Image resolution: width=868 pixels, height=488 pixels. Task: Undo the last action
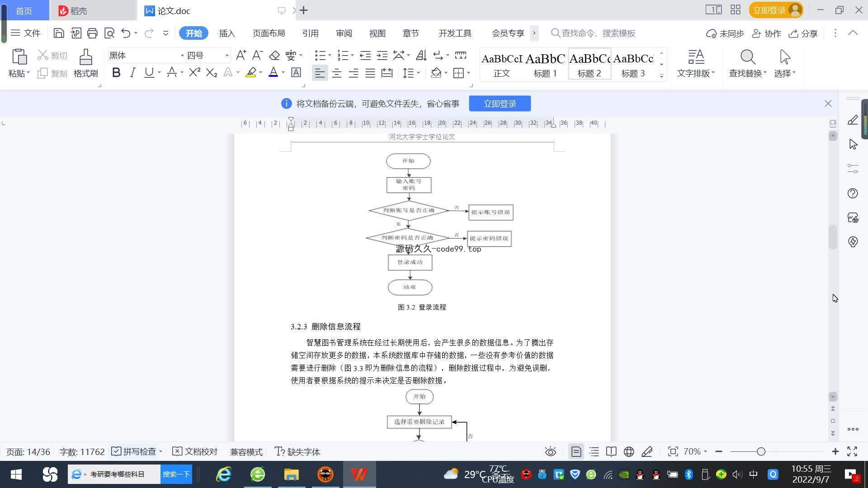pyautogui.click(x=126, y=33)
